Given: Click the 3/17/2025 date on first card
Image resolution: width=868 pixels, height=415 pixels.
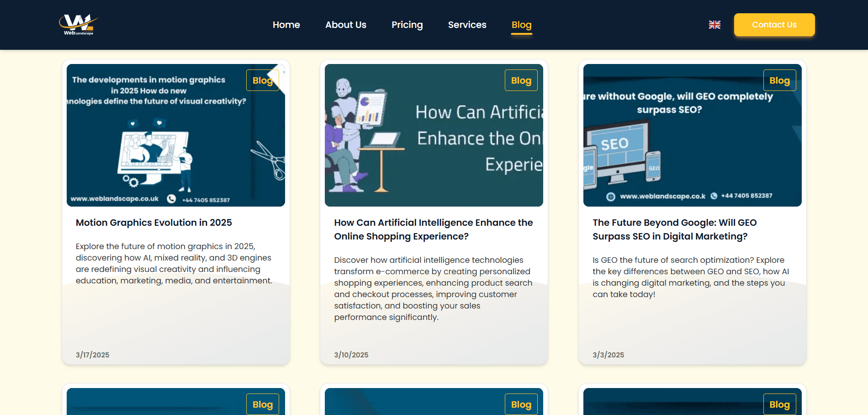Looking at the screenshot, I should tap(92, 355).
